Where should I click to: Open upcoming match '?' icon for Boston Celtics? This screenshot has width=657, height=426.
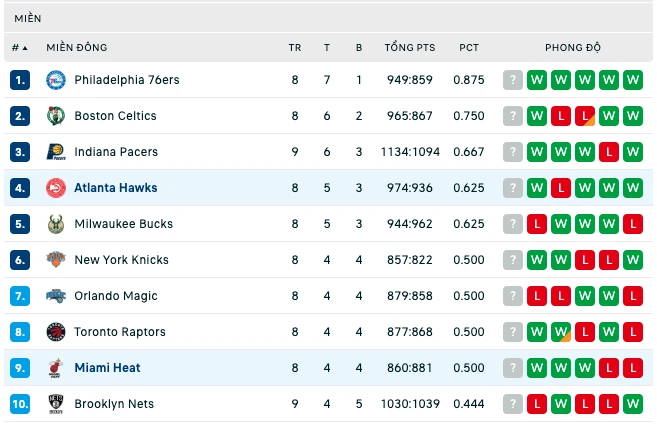(512, 116)
